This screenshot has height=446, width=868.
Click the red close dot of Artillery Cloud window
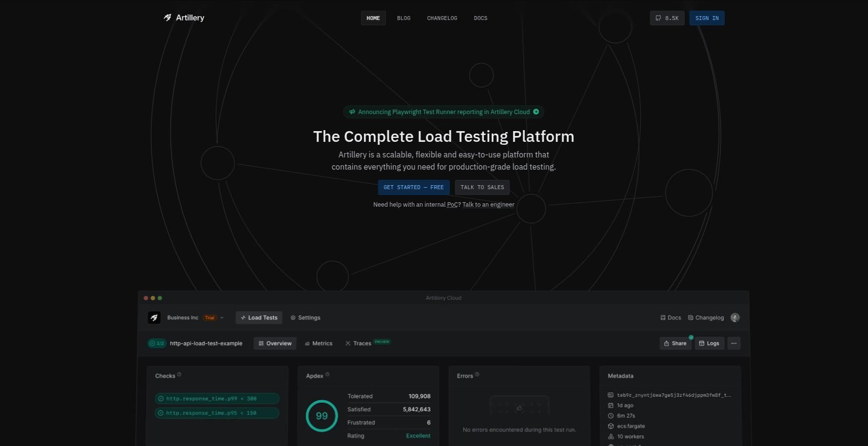146,298
